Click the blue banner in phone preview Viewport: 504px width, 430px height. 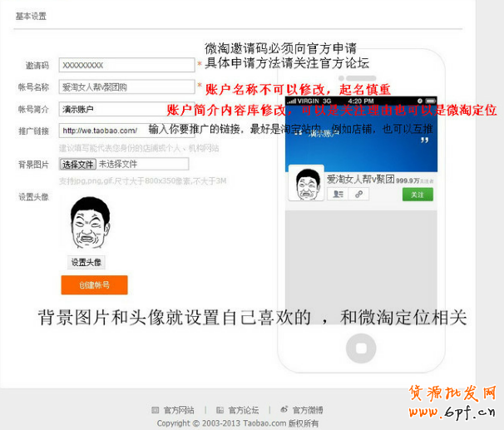click(x=361, y=138)
